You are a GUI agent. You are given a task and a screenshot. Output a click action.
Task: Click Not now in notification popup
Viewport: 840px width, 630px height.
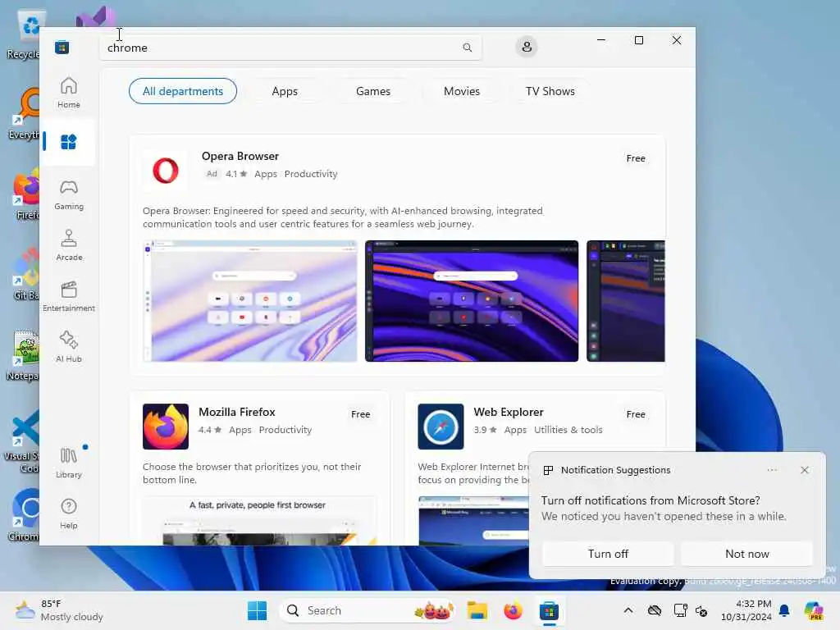[746, 554]
